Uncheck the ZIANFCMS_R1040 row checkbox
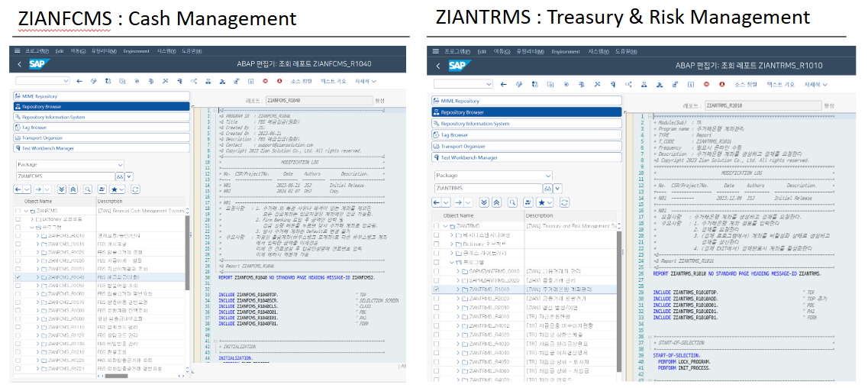868x388 pixels. (x=18, y=277)
